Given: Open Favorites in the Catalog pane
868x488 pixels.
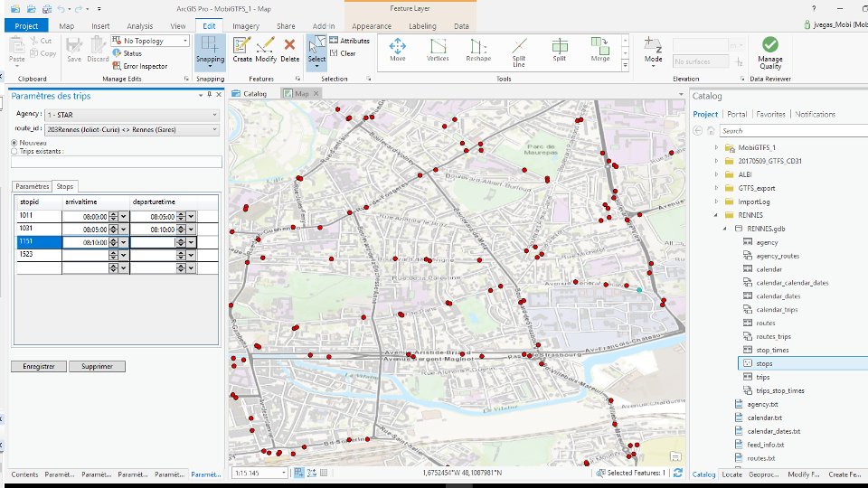Looking at the screenshot, I should pyautogui.click(x=770, y=114).
